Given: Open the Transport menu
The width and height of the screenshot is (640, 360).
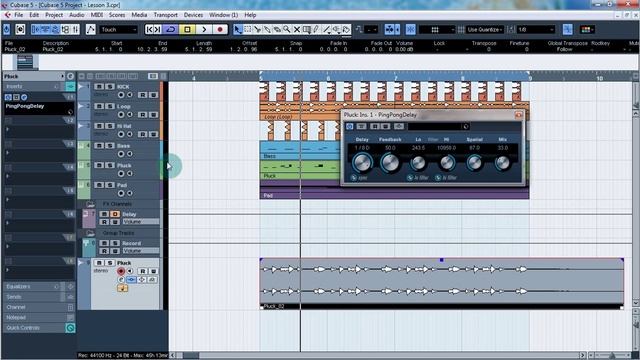Looking at the screenshot, I should (x=166, y=15).
